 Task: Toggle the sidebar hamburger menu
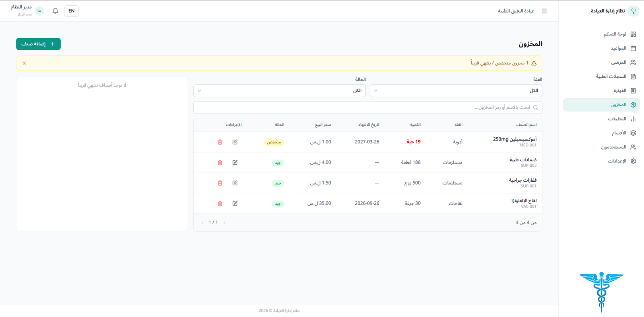point(544,11)
